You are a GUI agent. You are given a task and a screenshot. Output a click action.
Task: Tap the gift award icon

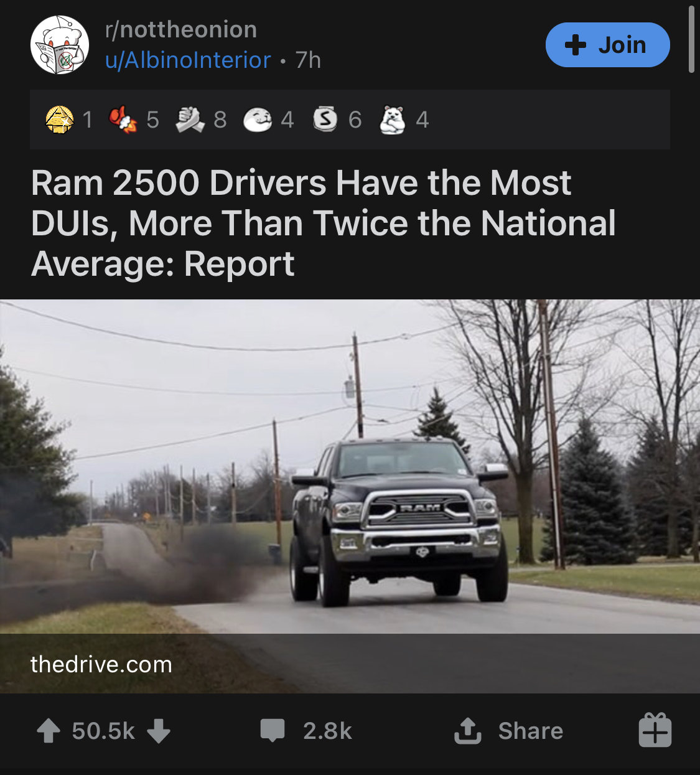pyautogui.click(x=655, y=730)
